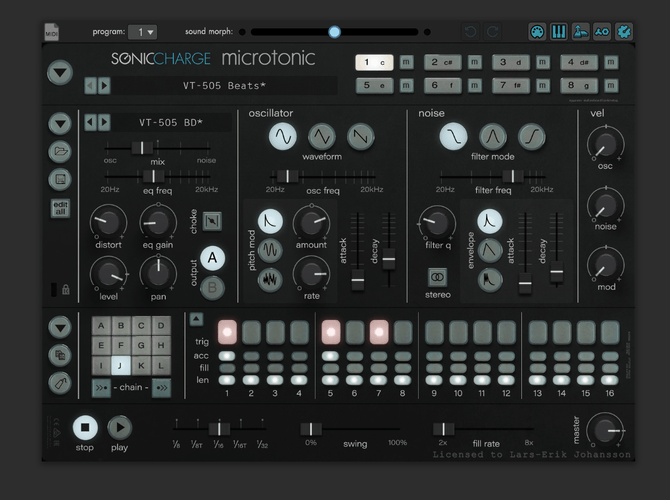
Task: Click the undo arrow icon
Action: 470,32
